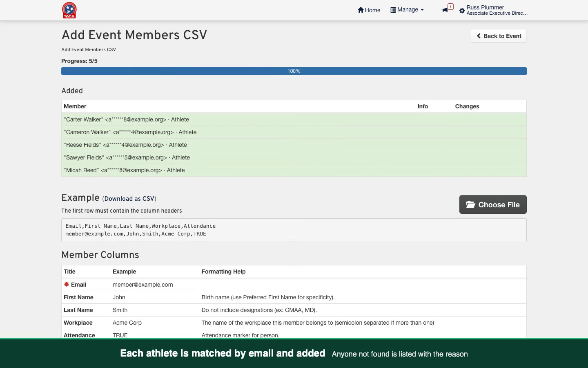This screenshot has width=588, height=368.
Task: Click the Choose File button
Action: (493, 204)
